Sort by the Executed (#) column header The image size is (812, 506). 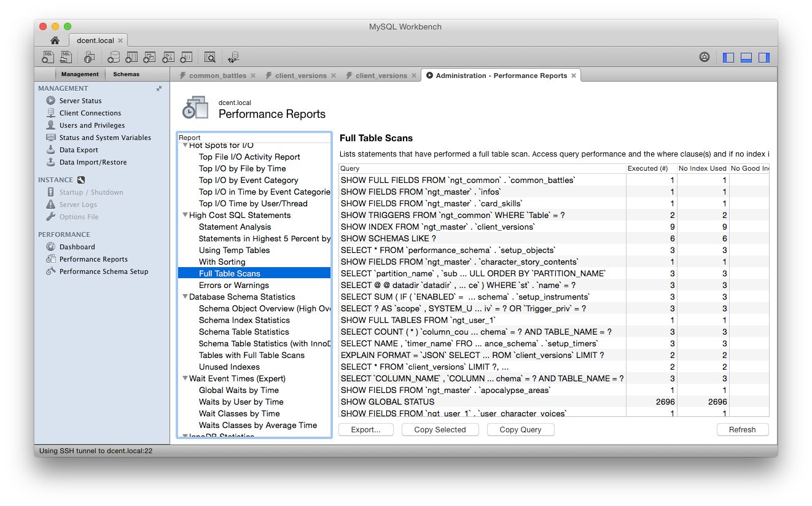point(651,168)
